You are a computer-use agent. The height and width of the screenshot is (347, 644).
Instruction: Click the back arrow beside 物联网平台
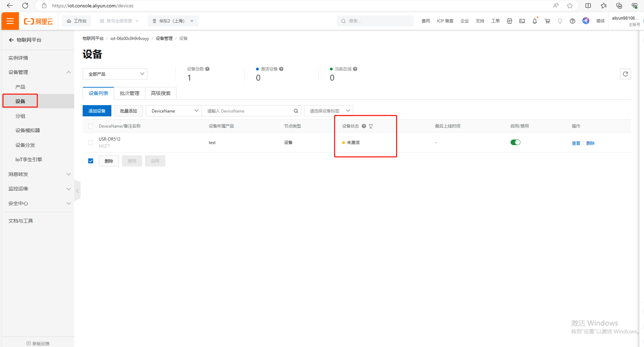click(11, 40)
